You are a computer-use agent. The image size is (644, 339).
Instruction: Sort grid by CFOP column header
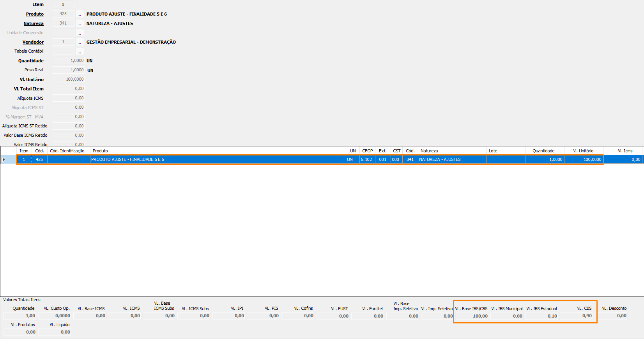tap(367, 151)
